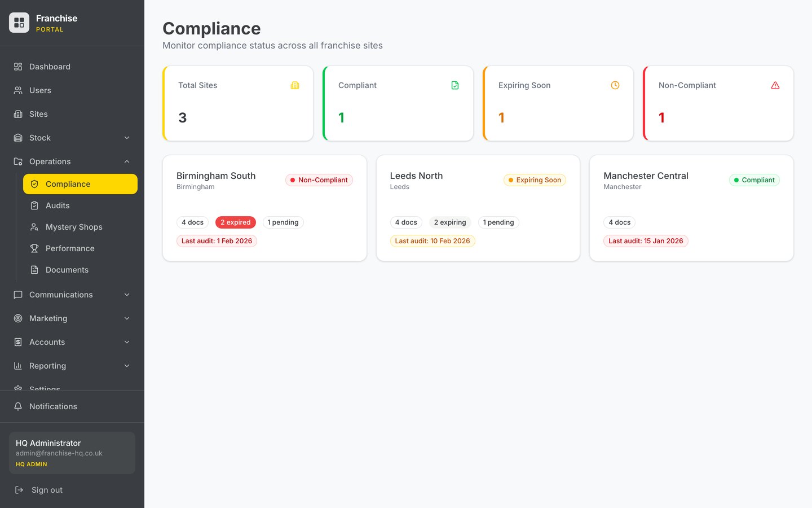812x508 pixels.
Task: Click the Documents file icon
Action: click(x=34, y=270)
